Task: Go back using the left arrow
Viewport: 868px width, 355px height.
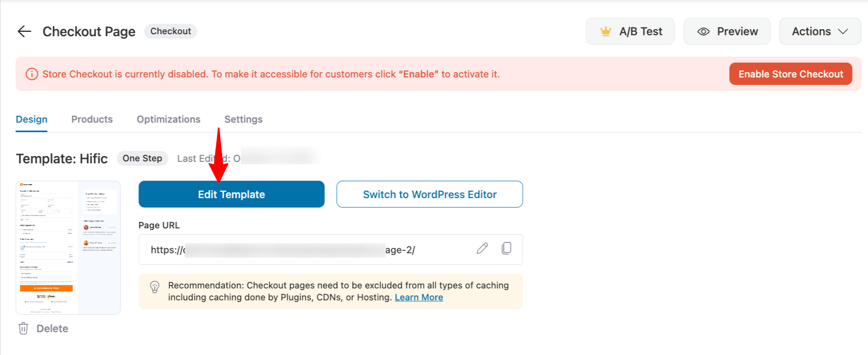Action: tap(24, 31)
